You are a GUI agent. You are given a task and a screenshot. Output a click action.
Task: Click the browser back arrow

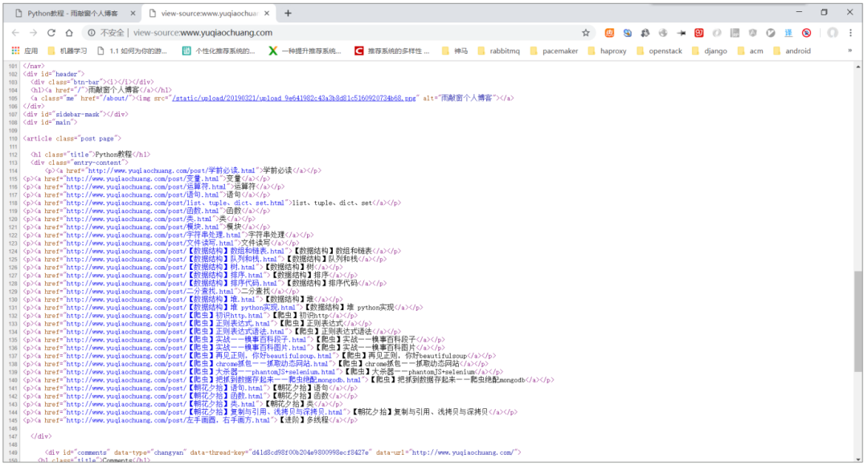pyautogui.click(x=14, y=33)
